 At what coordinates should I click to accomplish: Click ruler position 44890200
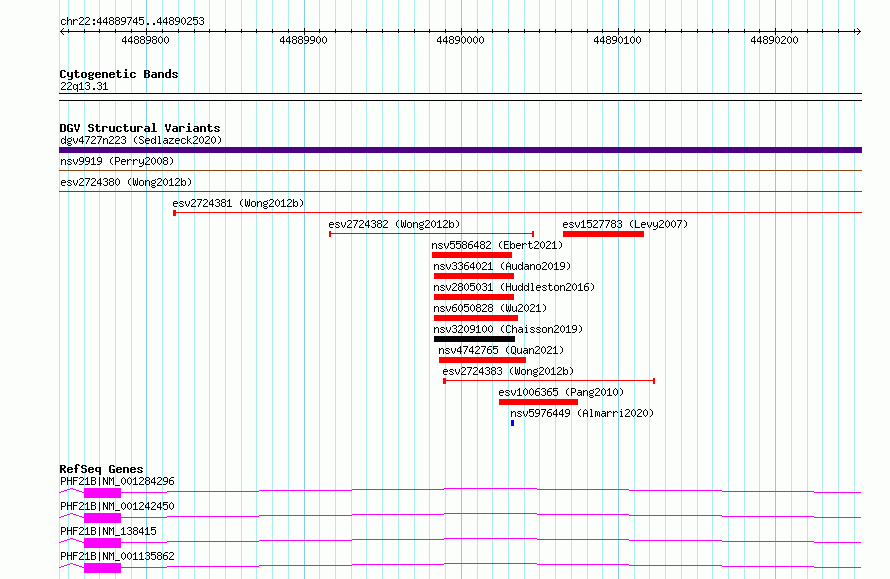[774, 40]
